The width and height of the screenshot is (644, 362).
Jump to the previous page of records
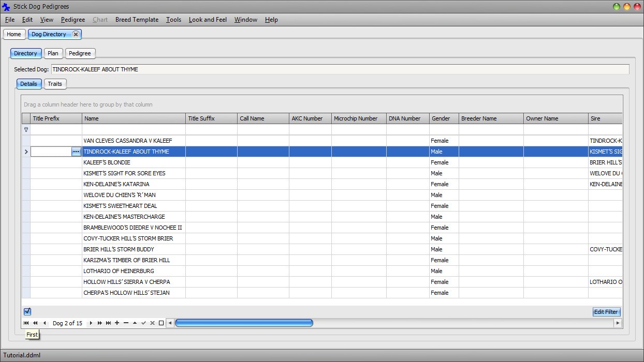tap(35, 323)
